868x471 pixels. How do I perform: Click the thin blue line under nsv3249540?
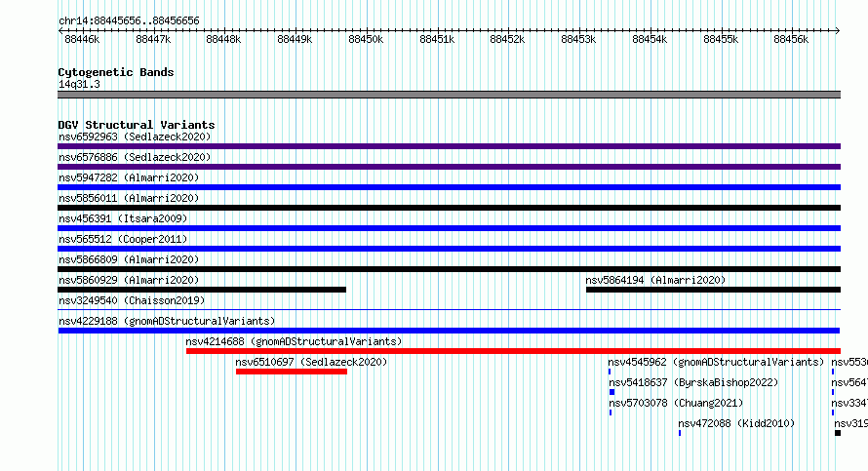tap(449, 310)
